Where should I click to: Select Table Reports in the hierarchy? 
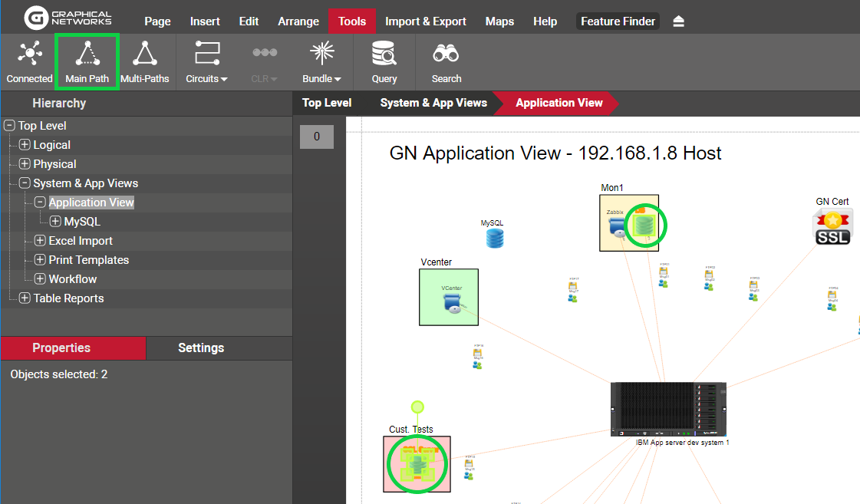pyautogui.click(x=68, y=298)
